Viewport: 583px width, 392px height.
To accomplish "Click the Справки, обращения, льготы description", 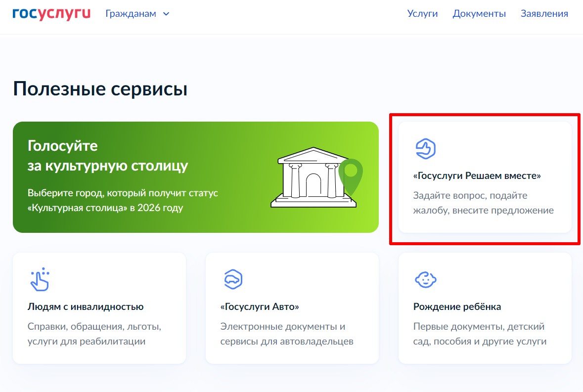I will (94, 334).
